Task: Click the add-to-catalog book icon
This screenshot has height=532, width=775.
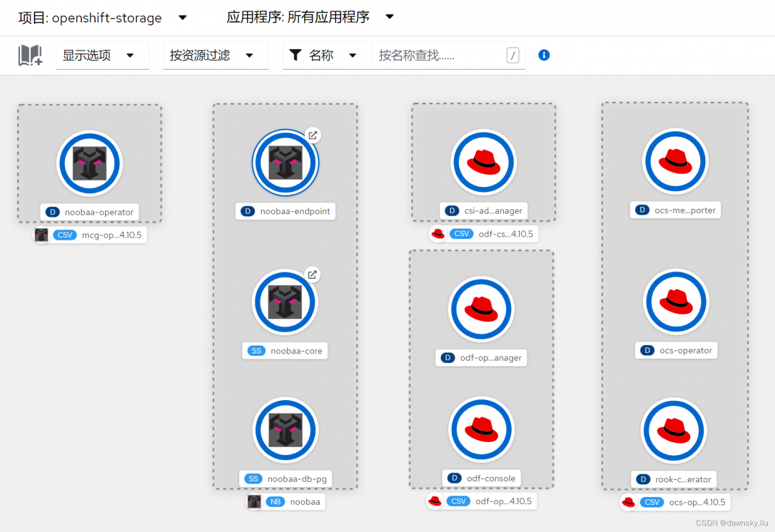Action: pos(30,55)
